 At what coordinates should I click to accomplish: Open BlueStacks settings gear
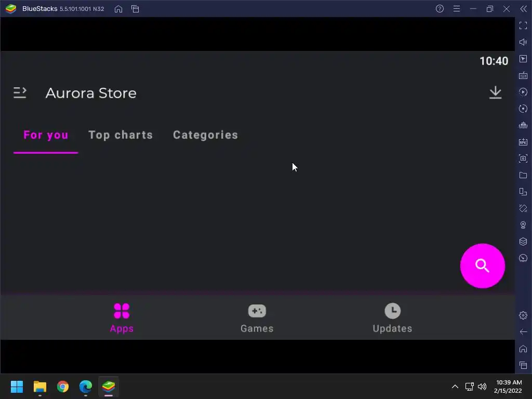pos(523,315)
